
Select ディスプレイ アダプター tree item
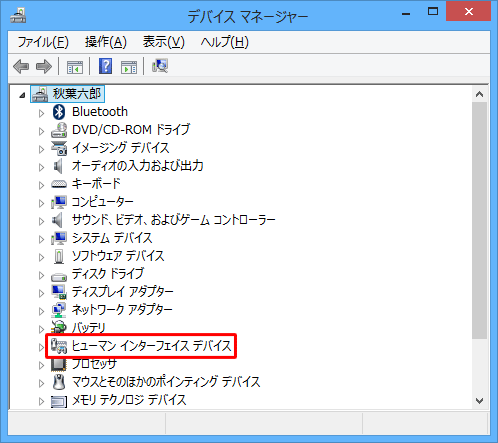coord(123,292)
